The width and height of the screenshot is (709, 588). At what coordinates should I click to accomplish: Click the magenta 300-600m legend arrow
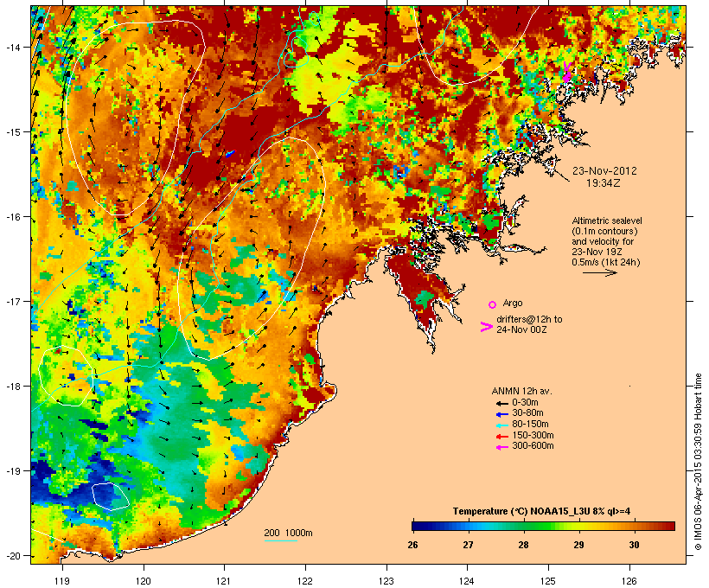pos(501,447)
